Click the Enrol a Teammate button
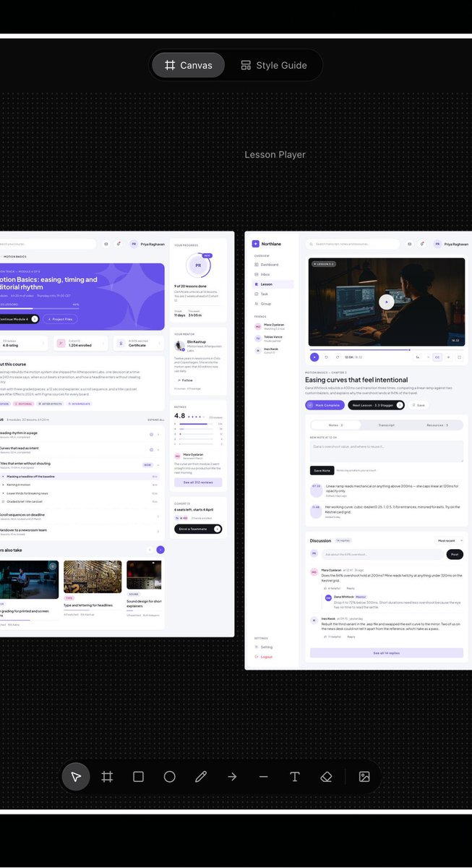Viewport: 472px width, 868px height. click(198, 529)
